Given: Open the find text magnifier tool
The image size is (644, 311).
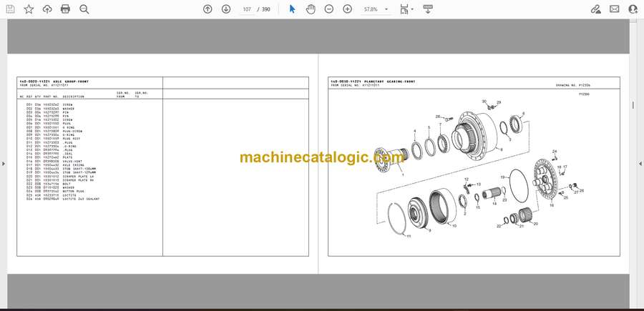Looking at the screenshot, I should [84, 9].
